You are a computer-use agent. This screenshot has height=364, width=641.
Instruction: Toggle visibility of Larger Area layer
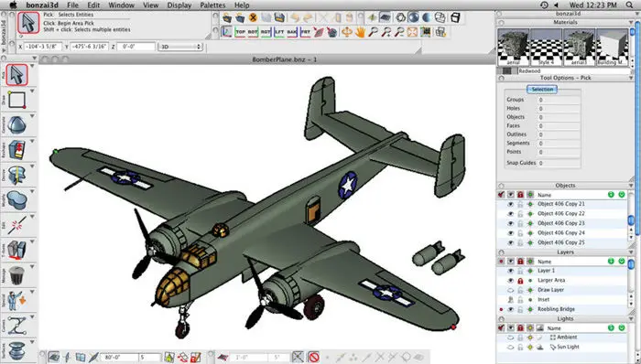[511, 281]
